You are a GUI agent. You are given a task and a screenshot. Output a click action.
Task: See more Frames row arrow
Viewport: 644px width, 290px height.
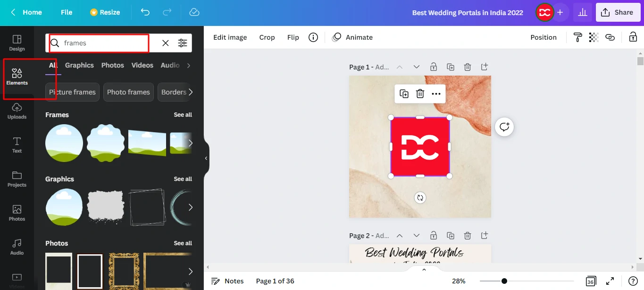coord(190,143)
